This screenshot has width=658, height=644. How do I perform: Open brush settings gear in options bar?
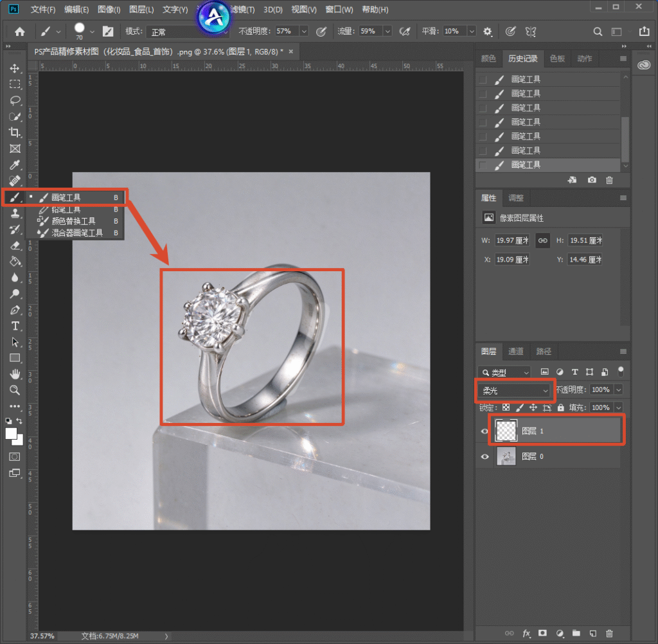(x=487, y=31)
